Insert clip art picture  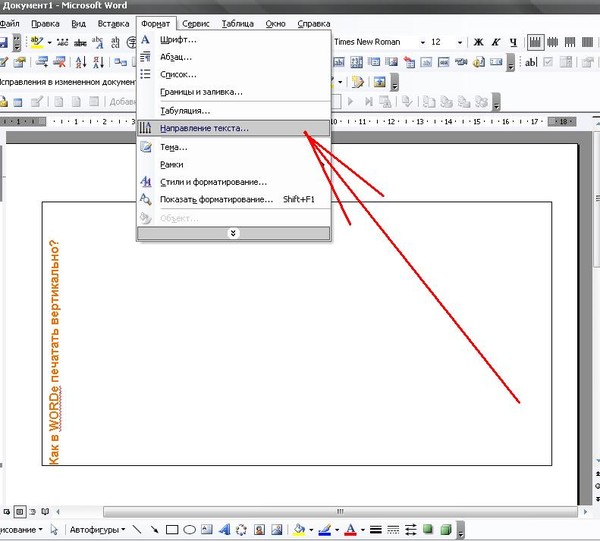click(x=259, y=530)
